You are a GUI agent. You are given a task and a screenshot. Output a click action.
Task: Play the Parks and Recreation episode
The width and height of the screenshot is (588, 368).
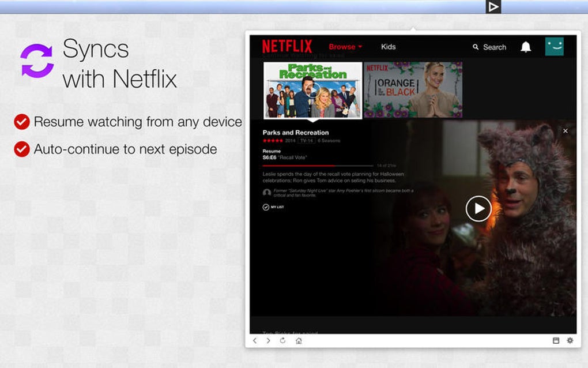478,209
